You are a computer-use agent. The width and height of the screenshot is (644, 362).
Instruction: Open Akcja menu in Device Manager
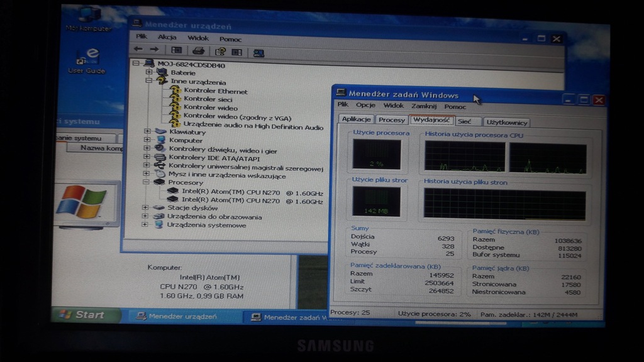pyautogui.click(x=167, y=37)
